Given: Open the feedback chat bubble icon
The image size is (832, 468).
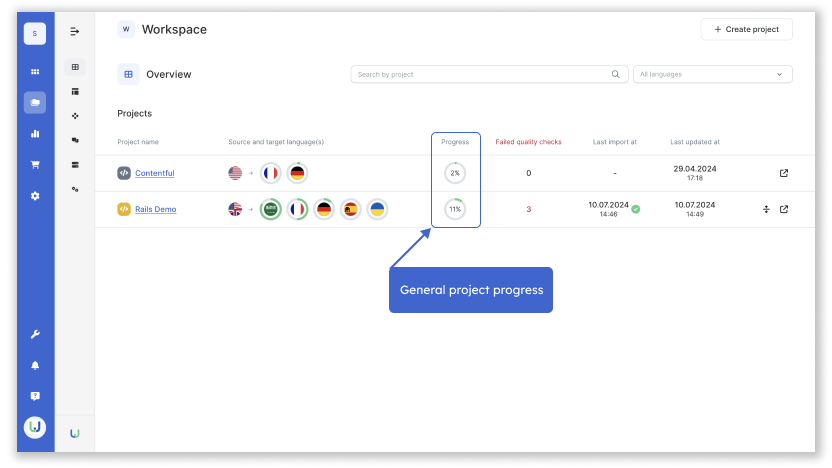Looking at the screenshot, I should pos(35,396).
